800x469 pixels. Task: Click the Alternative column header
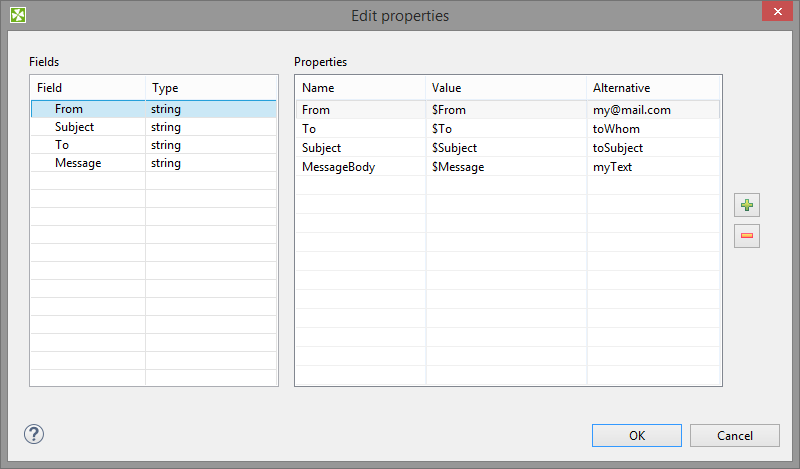click(621, 88)
